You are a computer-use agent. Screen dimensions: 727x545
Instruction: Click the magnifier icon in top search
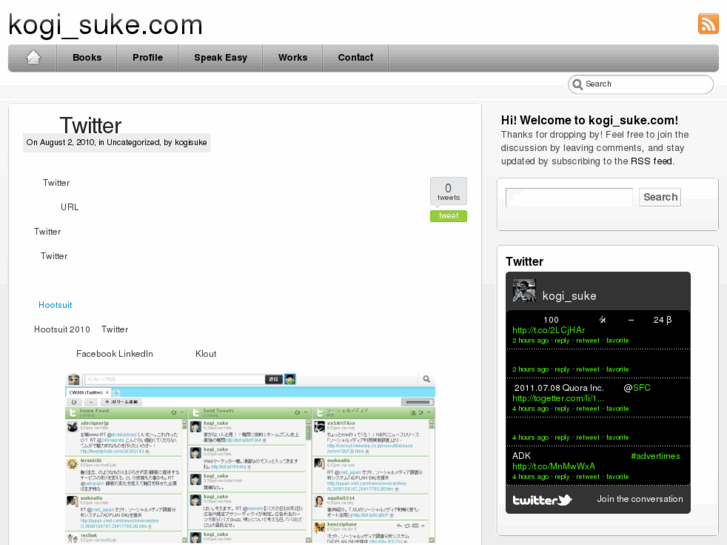tap(577, 84)
